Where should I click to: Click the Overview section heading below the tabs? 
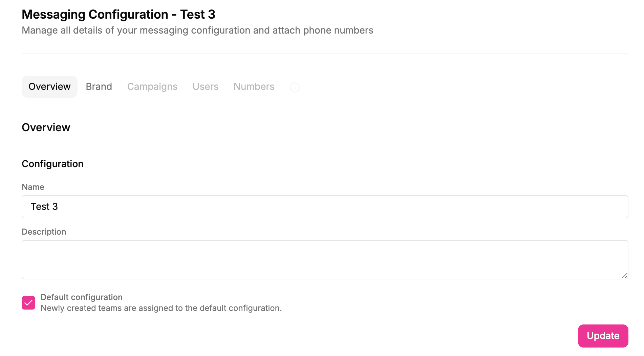coord(46,127)
